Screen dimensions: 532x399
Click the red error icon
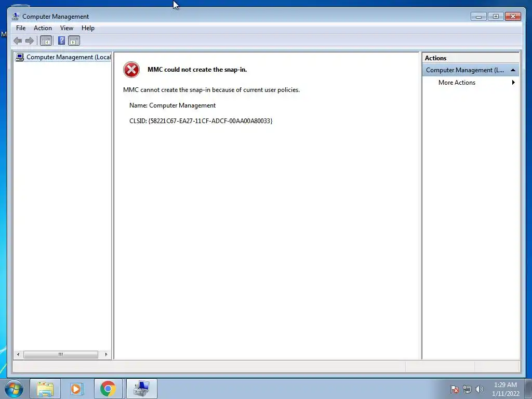coord(131,70)
